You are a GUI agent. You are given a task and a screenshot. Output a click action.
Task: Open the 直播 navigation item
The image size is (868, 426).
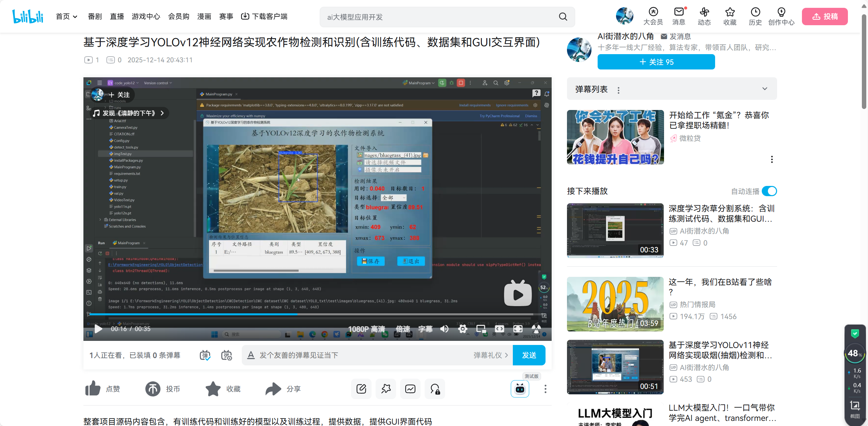(x=117, y=16)
